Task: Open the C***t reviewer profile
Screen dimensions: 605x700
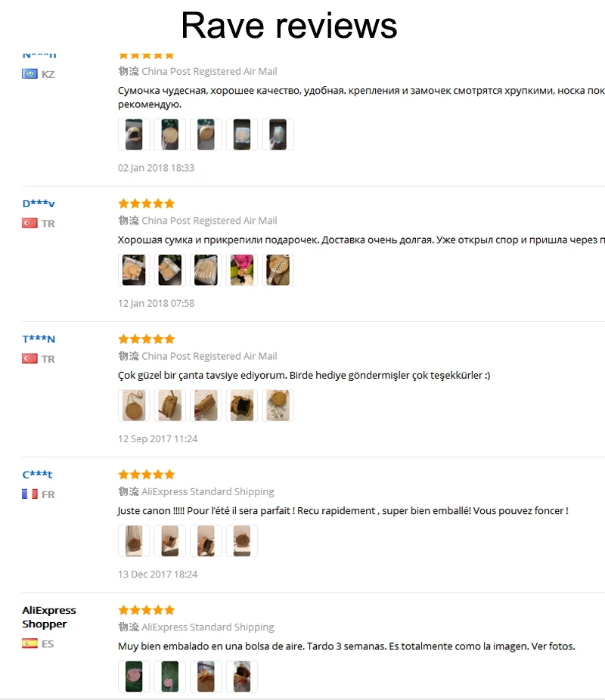Action: (37, 474)
